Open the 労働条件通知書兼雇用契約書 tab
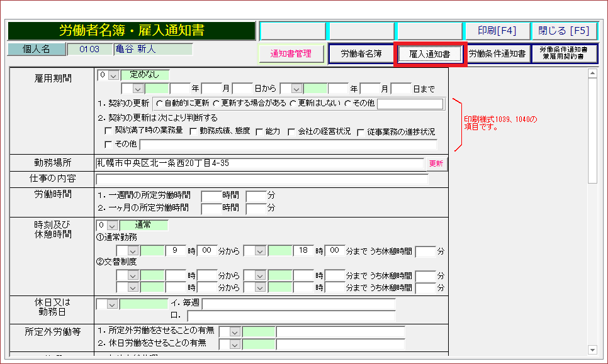Screen dimensions: 608x364 [x=564, y=53]
